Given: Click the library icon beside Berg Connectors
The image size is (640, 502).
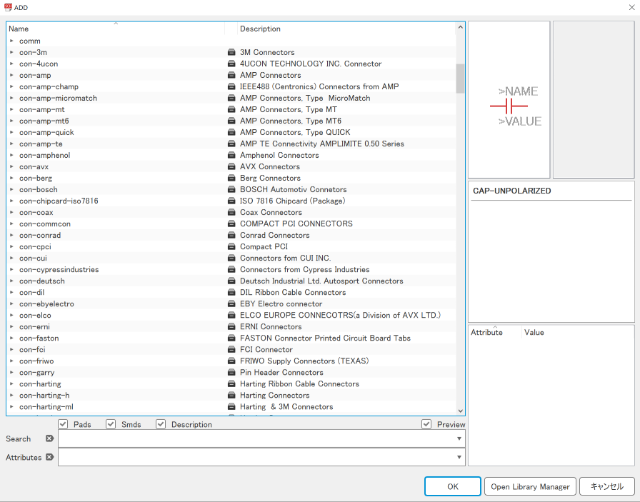Looking at the screenshot, I should [x=231, y=178].
